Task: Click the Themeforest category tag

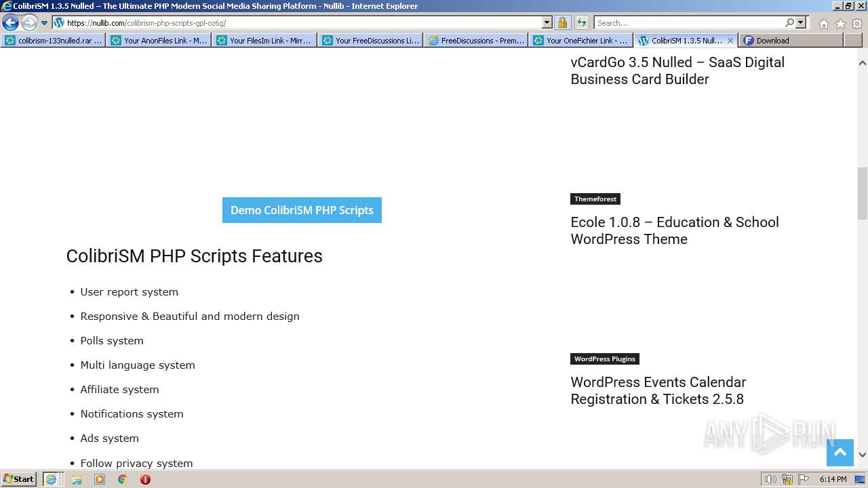Action: (x=595, y=199)
